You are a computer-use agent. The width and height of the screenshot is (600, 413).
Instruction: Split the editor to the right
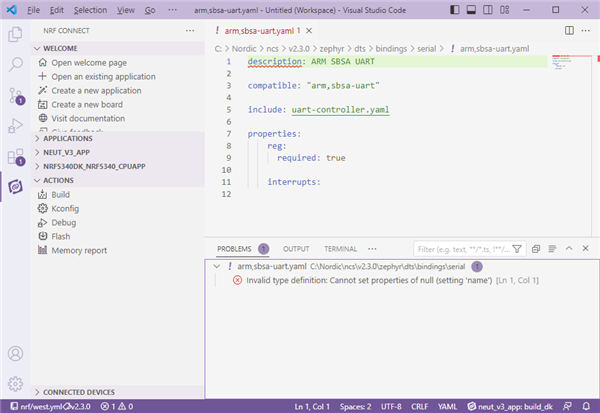coord(569,31)
